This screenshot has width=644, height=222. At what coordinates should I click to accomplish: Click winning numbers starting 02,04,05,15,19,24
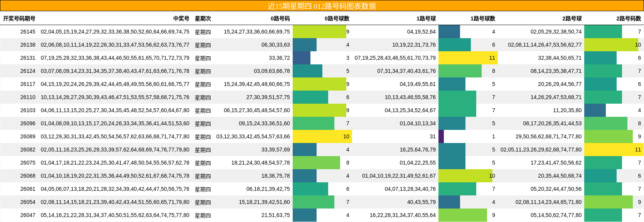tap(115, 32)
